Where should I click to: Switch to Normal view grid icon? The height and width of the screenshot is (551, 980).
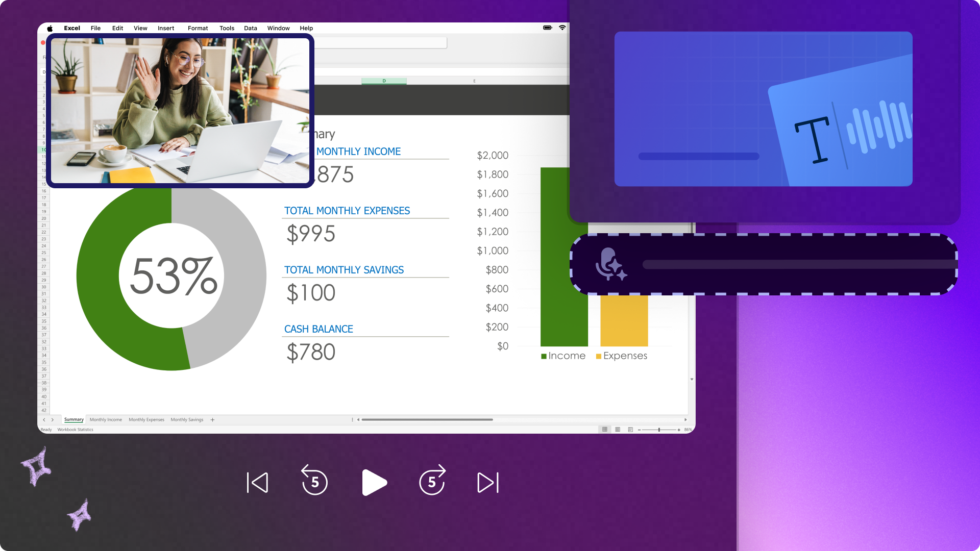tap(605, 430)
